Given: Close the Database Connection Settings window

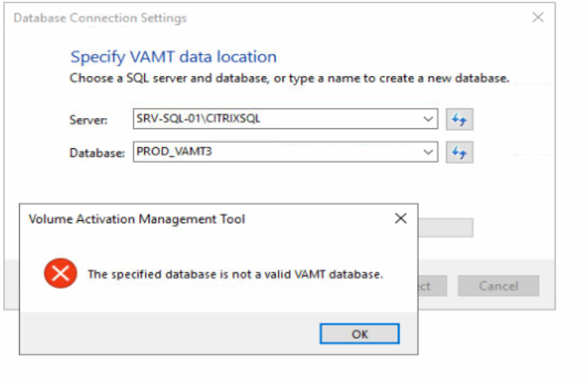Looking at the screenshot, I should point(538,17).
